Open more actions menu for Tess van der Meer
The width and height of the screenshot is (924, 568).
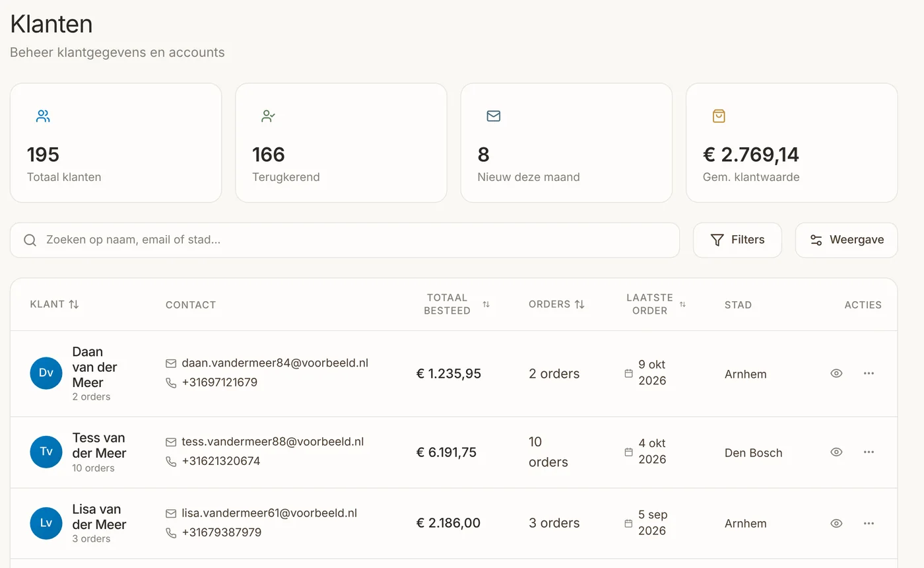[869, 452]
